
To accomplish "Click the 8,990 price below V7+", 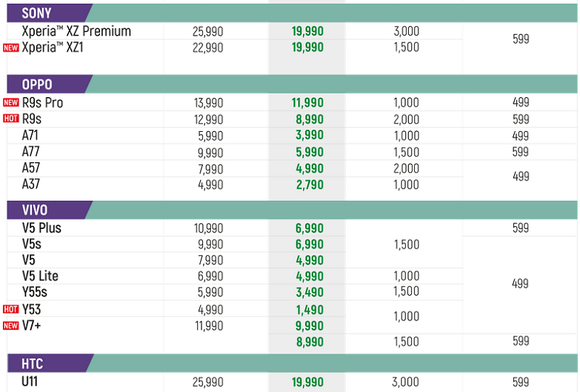I will point(310,342).
